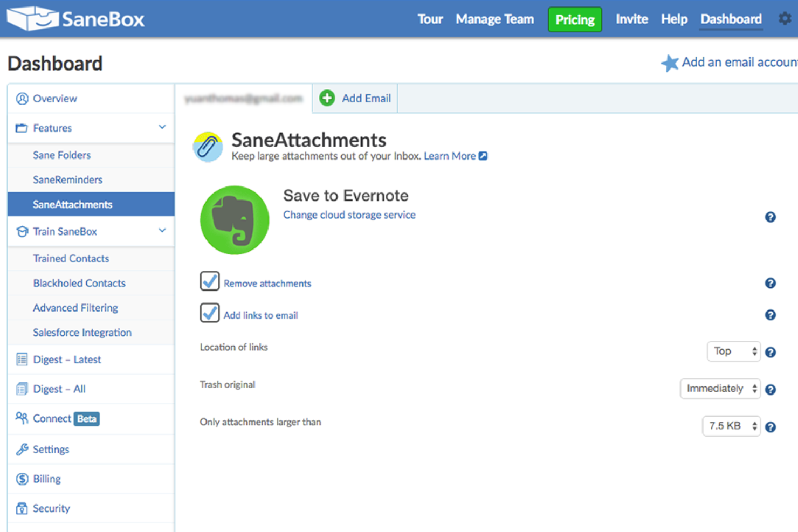This screenshot has width=798, height=532.
Task: Click the dollar icon beside Billing
Action: [22, 479]
